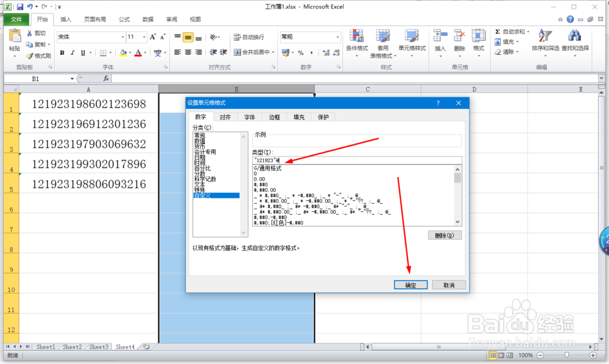This screenshot has height=364, width=609.
Task: Open the font name combo box
Action: (x=91, y=37)
